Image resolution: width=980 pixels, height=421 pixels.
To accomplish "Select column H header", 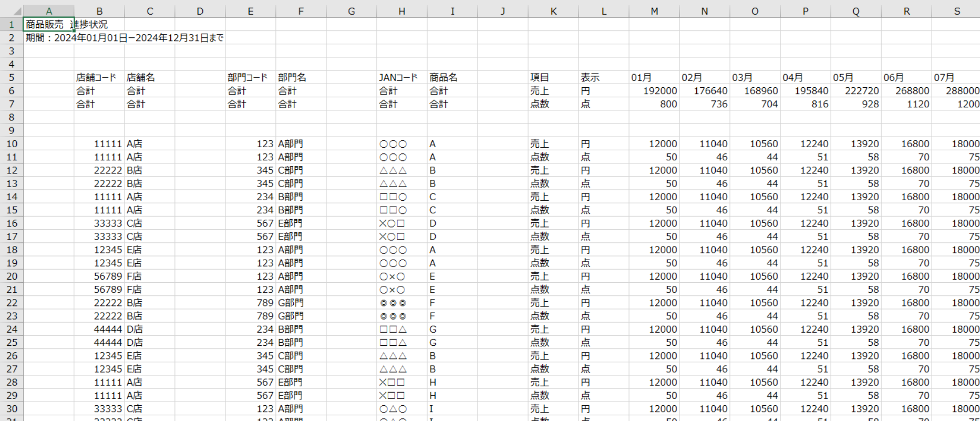I will (x=402, y=11).
